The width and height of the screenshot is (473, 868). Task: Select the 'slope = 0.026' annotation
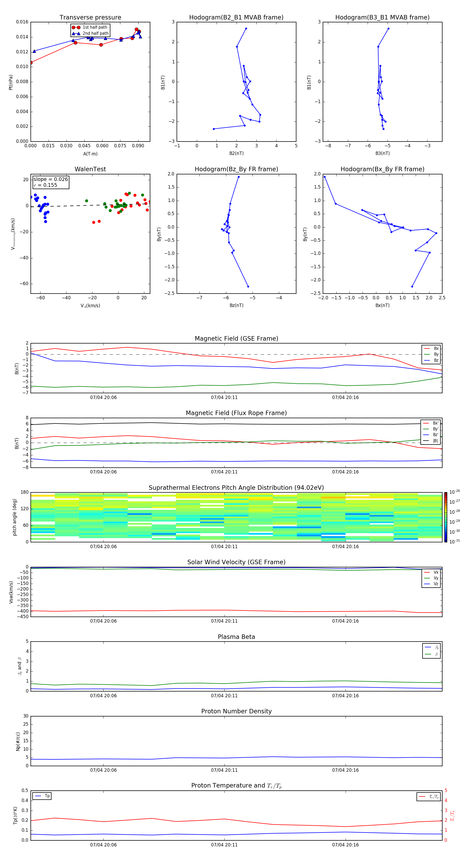[50, 179]
